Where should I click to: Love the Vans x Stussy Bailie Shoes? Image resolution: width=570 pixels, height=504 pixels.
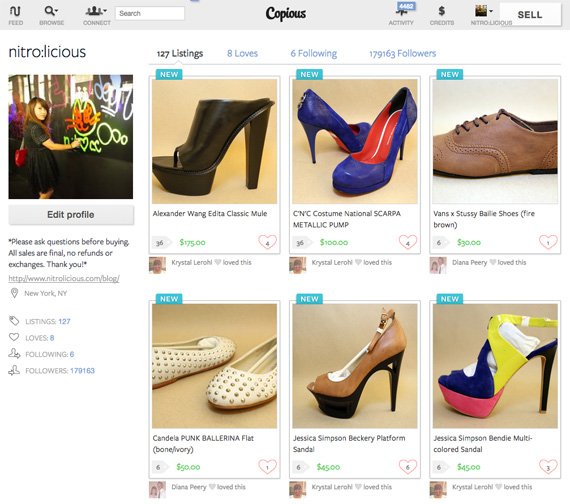pos(548,242)
